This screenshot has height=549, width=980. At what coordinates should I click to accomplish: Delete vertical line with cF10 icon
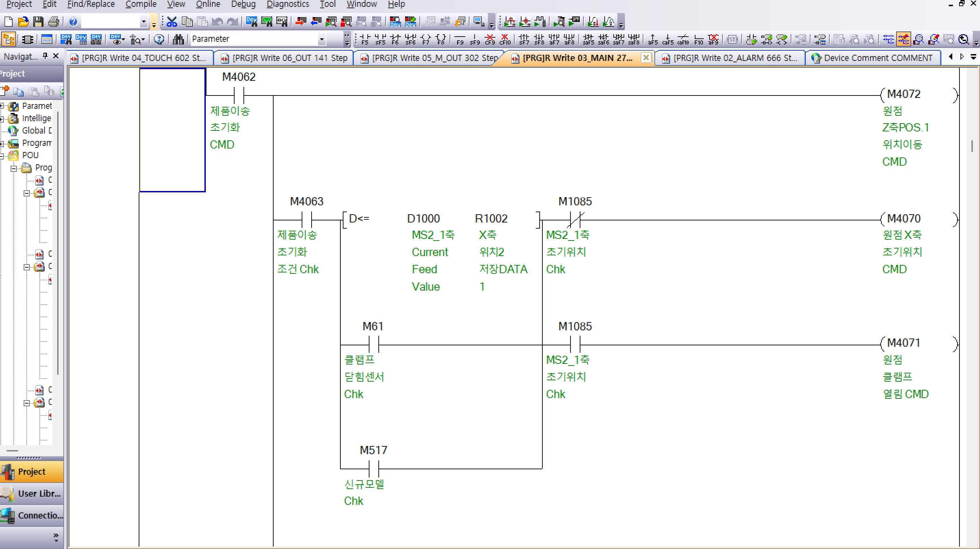pyautogui.click(x=505, y=39)
